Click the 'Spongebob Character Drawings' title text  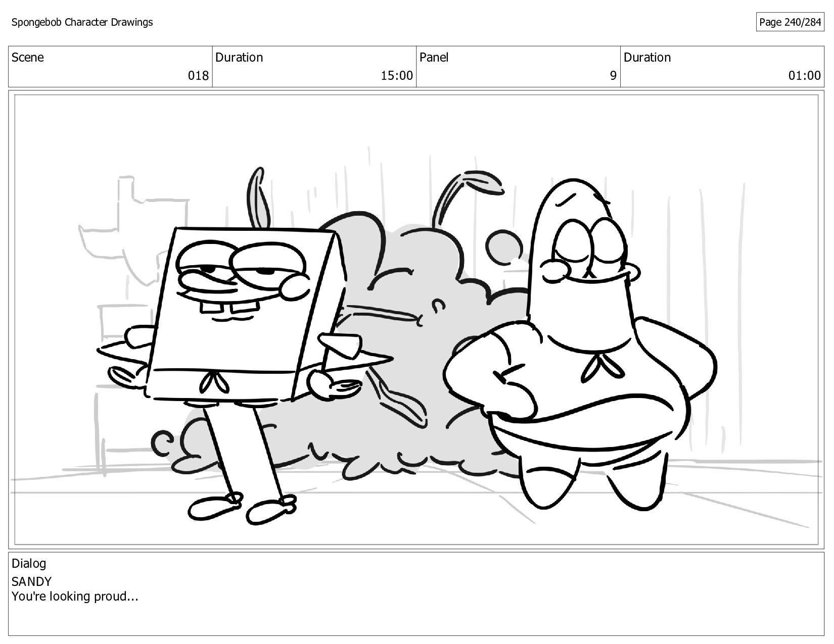(x=82, y=22)
